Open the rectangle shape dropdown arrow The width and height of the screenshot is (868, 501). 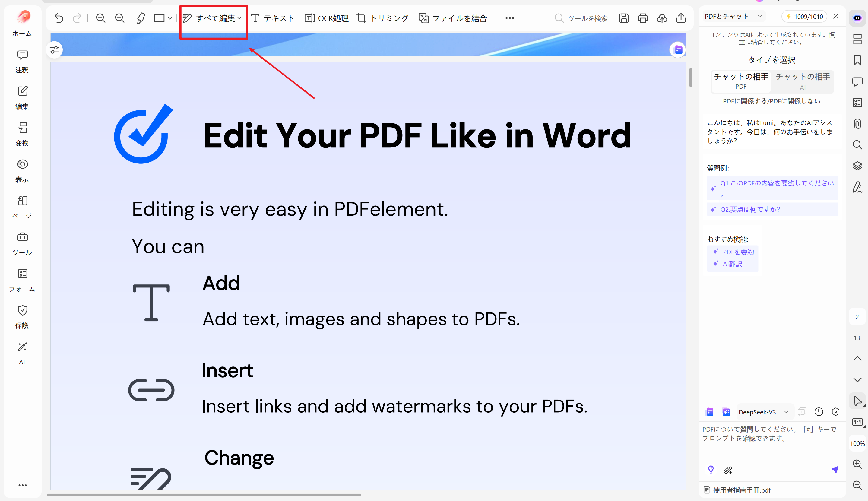tap(169, 18)
